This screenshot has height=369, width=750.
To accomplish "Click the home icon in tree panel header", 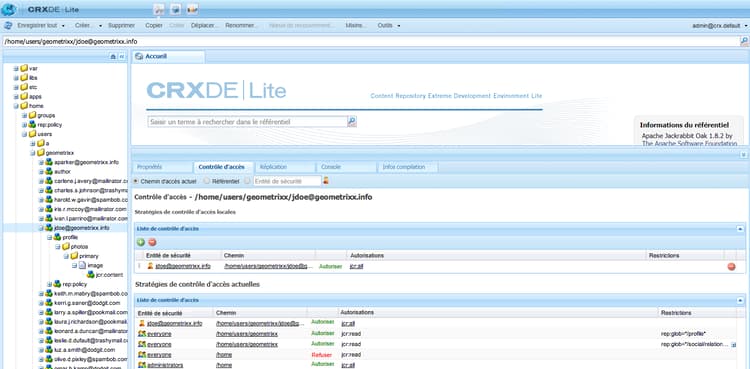I will 113,56.
